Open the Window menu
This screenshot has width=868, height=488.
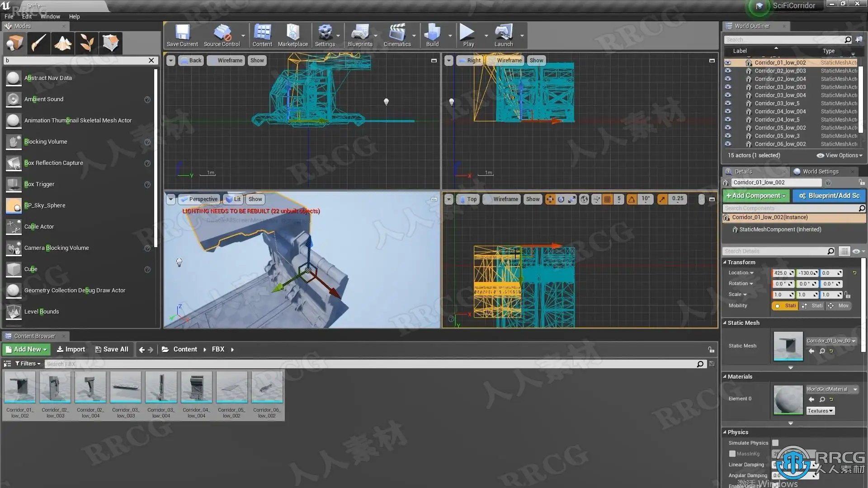[50, 17]
